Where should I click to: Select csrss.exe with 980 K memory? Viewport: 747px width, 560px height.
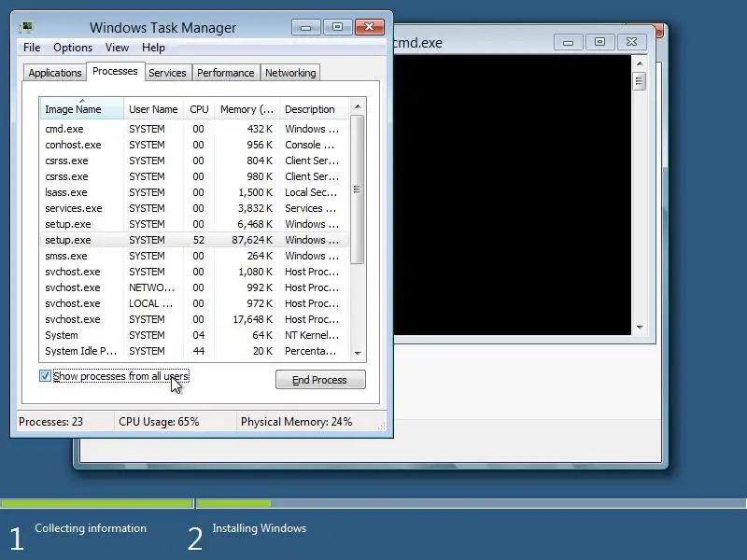pyautogui.click(x=194, y=176)
